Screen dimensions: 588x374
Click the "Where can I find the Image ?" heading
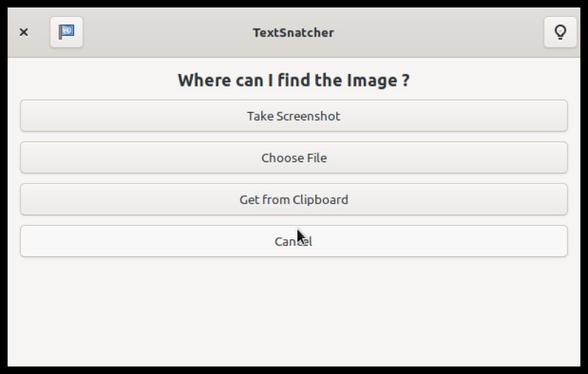tap(293, 80)
